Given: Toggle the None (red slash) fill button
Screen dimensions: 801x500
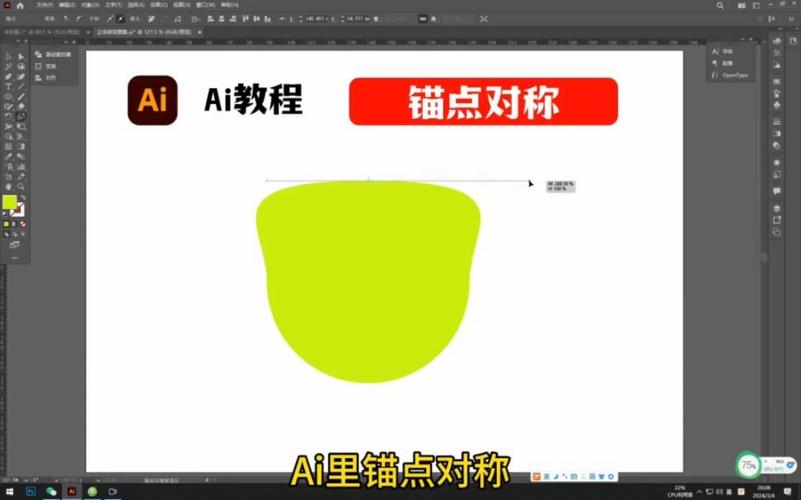Looking at the screenshot, I should coord(22,224).
